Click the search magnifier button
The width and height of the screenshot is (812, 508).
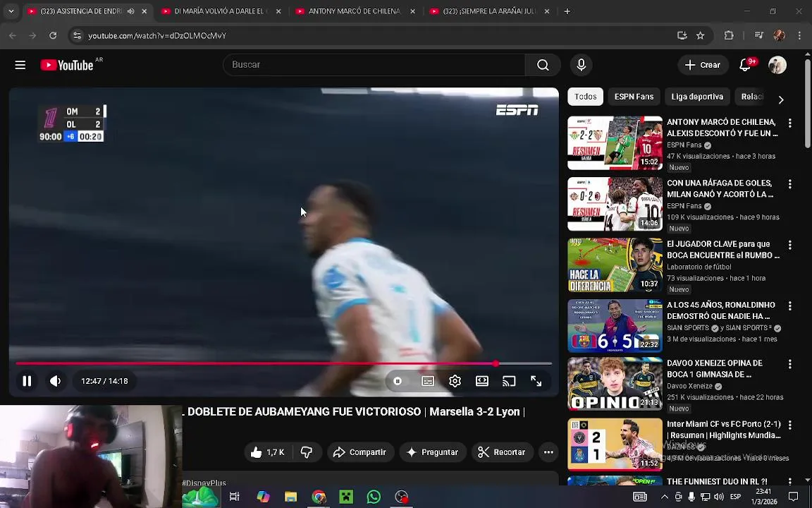pyautogui.click(x=543, y=65)
